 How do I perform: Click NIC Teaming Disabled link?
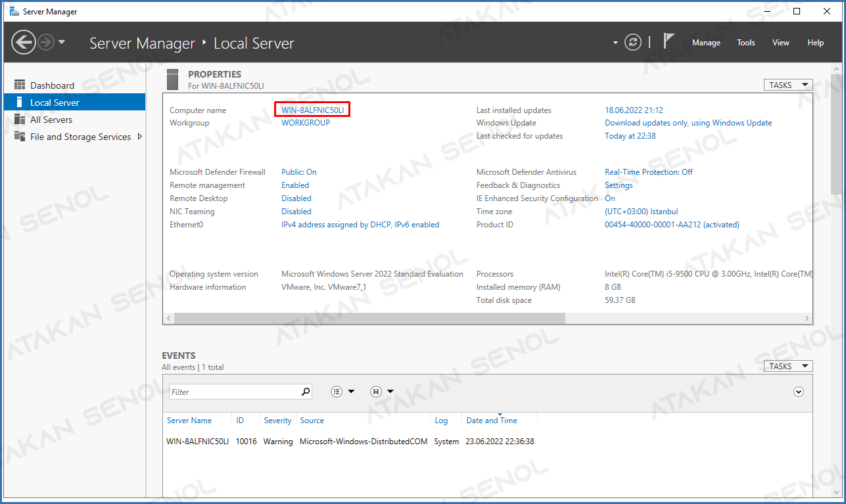point(296,212)
